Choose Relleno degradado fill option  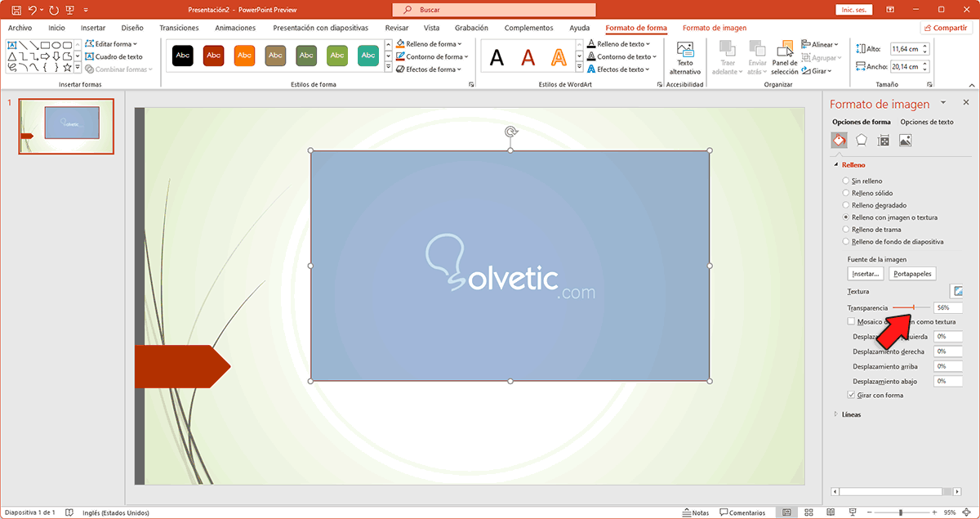pyautogui.click(x=846, y=205)
